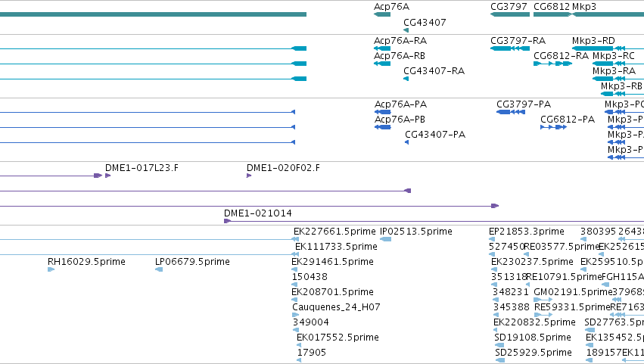Open transcript Acp76A-RA
644x364 pixels.
(400, 41)
